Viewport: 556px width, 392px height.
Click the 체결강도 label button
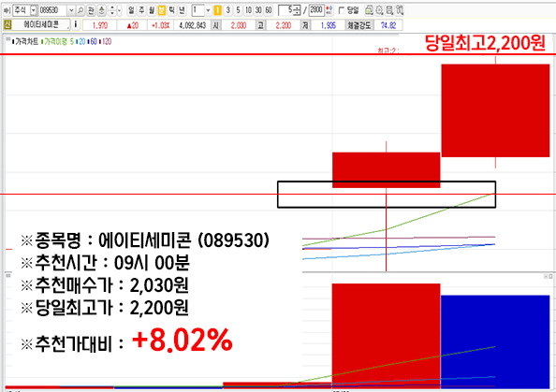tap(358, 25)
